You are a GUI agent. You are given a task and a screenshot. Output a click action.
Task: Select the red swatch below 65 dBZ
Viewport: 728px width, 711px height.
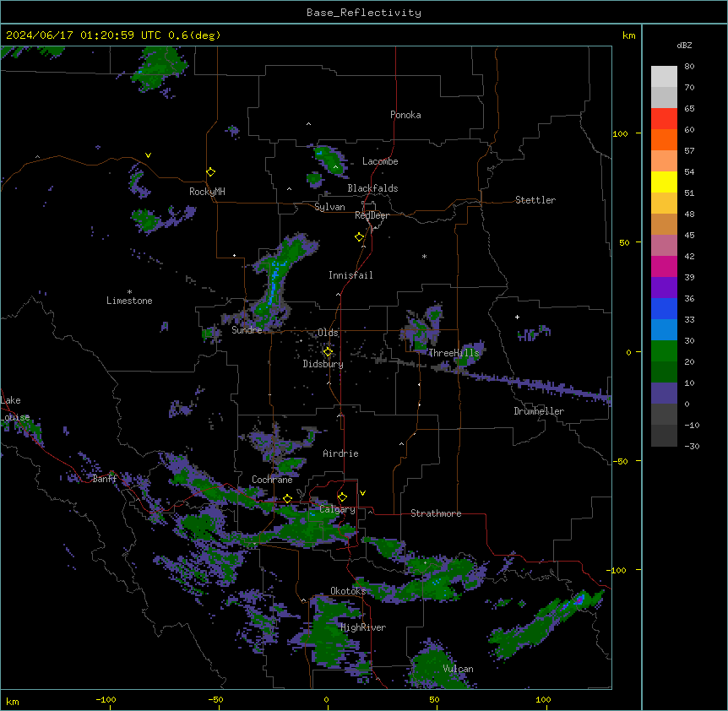point(664,119)
